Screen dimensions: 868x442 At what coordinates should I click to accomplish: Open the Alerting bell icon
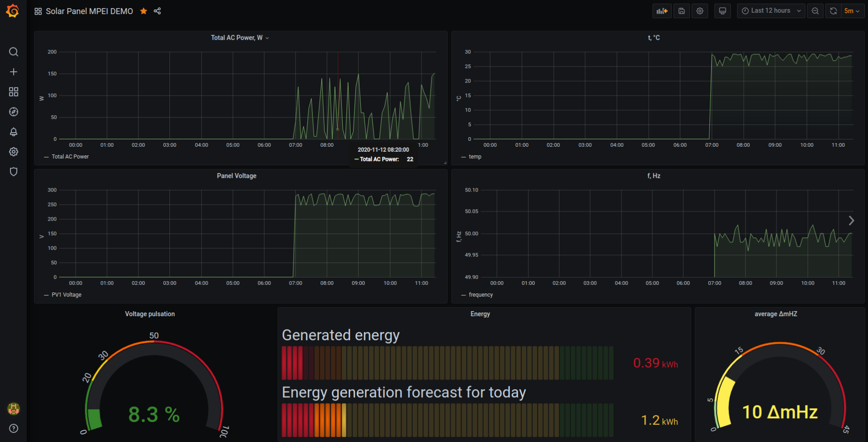14,132
